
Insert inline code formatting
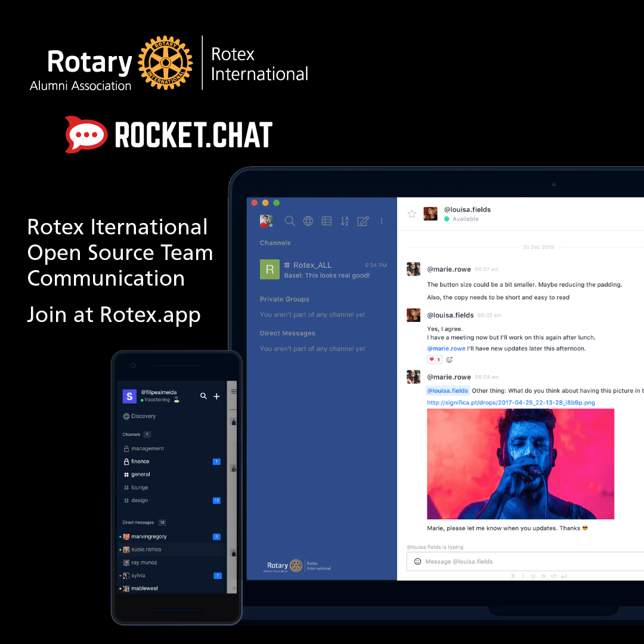[553, 576]
